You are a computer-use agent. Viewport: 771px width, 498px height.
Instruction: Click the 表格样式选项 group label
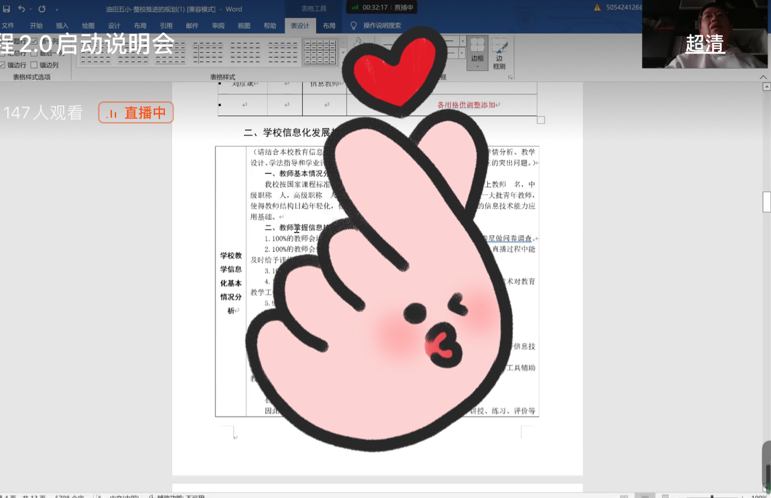click(31, 77)
